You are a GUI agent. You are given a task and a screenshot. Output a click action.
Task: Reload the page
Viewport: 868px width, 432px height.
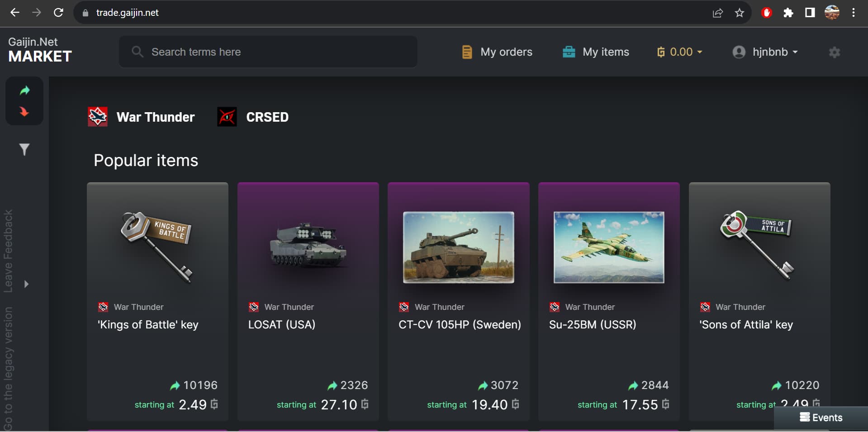coord(58,13)
